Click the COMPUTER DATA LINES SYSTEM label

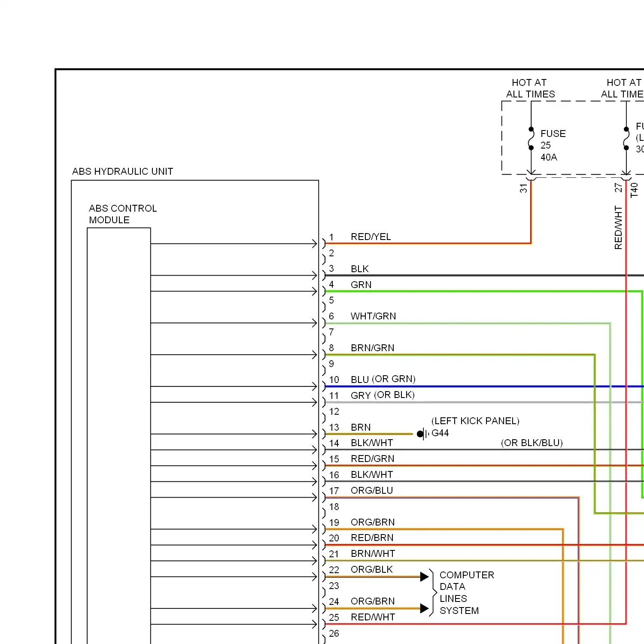(x=467, y=593)
